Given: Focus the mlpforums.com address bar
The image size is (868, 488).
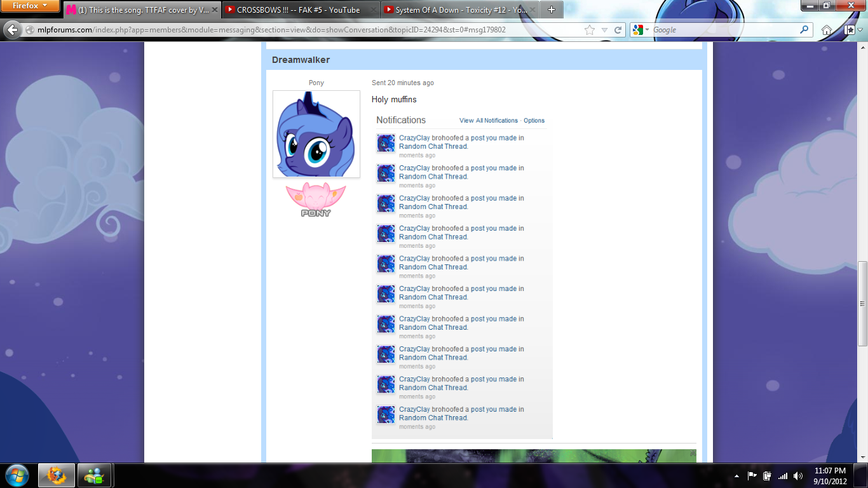Looking at the screenshot, I should tap(305, 30).
